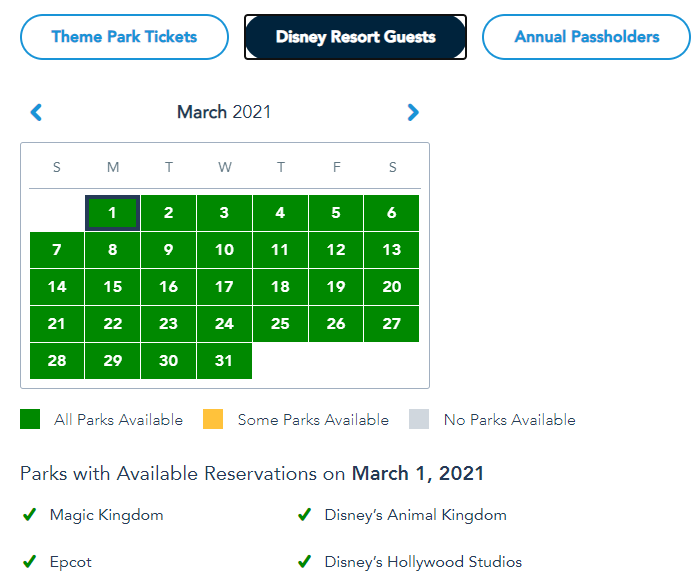The height and width of the screenshot is (583, 697).
Task: Pick March 25 date cell
Action: click(x=280, y=324)
